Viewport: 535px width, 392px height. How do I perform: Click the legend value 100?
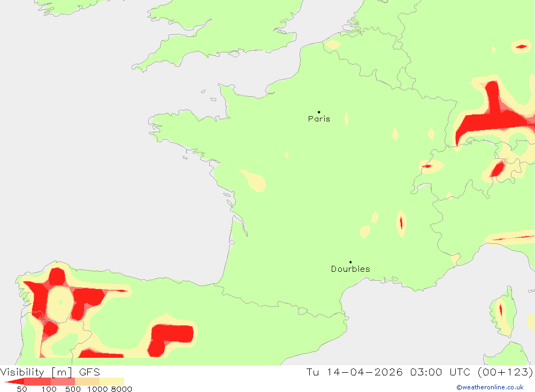coord(49,389)
